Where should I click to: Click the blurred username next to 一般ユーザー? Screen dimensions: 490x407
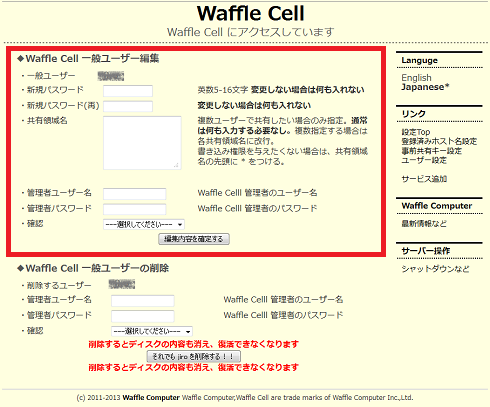(111, 76)
